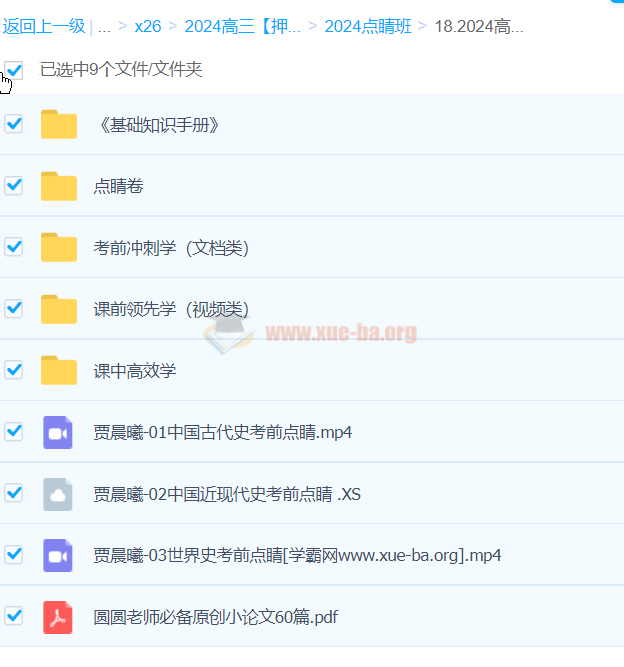Uncheck the 《基础知识手册》 checkbox
This screenshot has width=624, height=667.
click(14, 124)
